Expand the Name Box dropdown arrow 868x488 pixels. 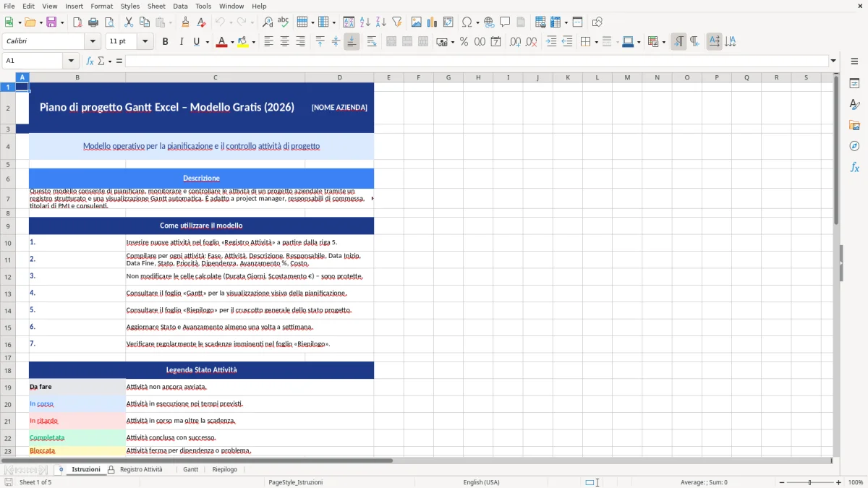click(x=71, y=61)
